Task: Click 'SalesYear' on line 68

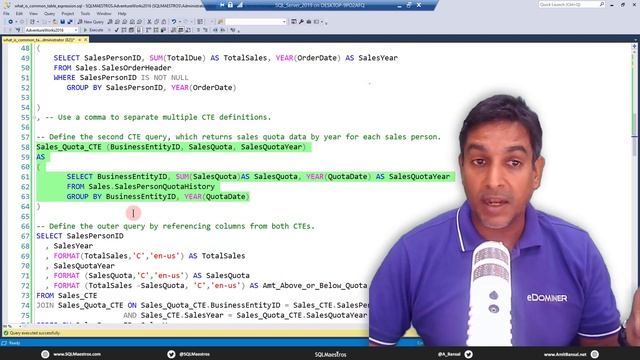Action: click(73, 246)
